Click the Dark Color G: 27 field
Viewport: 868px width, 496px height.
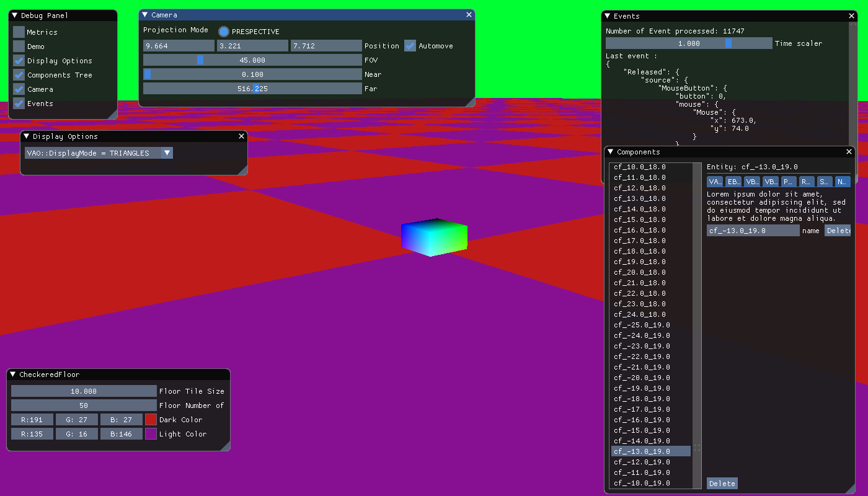pos(77,420)
